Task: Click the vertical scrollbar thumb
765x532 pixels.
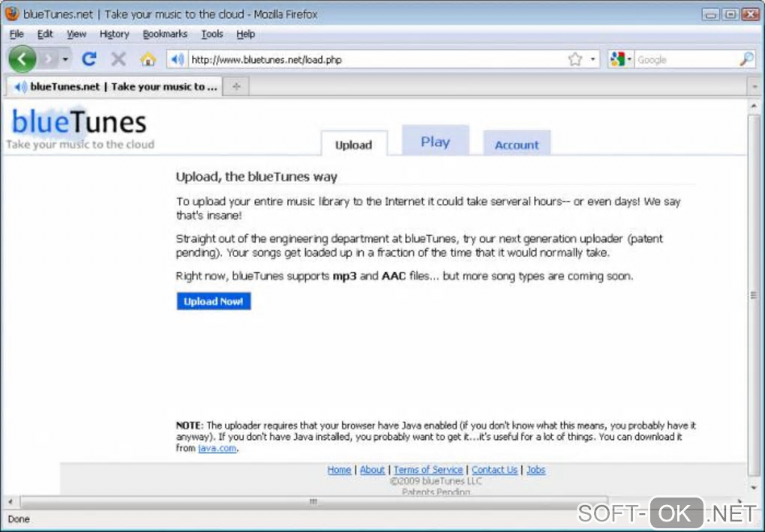Action: click(x=754, y=295)
